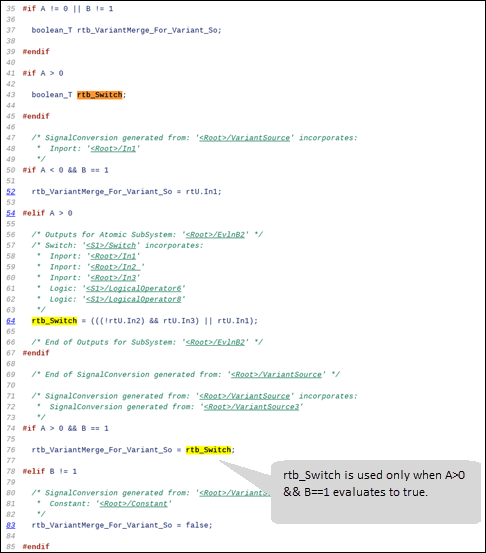This screenshot has height=553, width=486.
Task: Open <Root>/VariantSource3 link
Action: point(251,407)
